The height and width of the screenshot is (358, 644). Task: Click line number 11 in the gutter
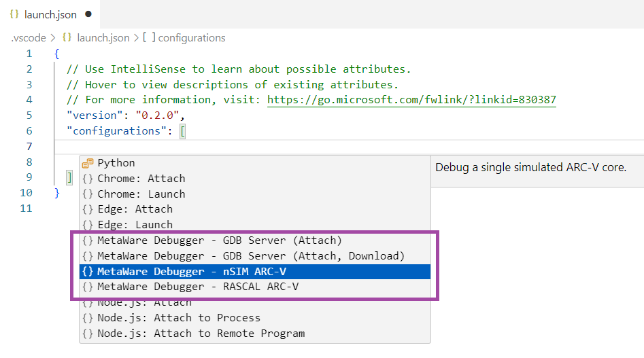(26, 209)
